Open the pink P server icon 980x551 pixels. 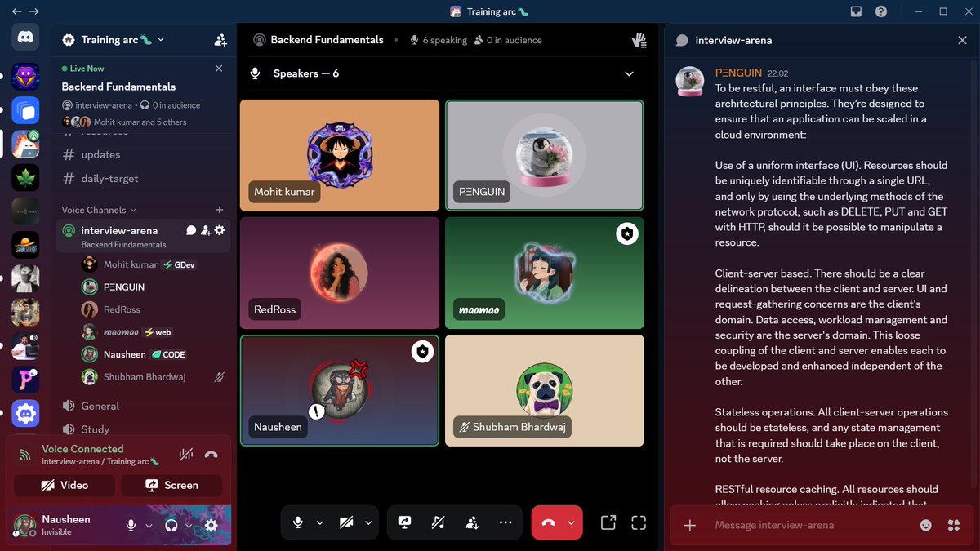[24, 380]
